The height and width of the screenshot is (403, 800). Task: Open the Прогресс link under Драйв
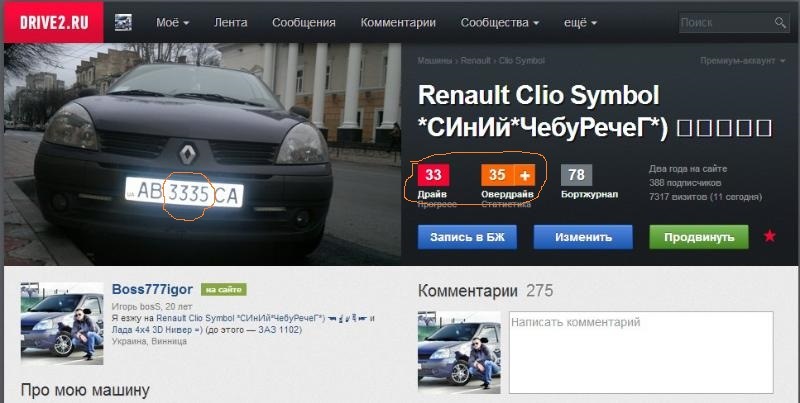[x=437, y=204]
